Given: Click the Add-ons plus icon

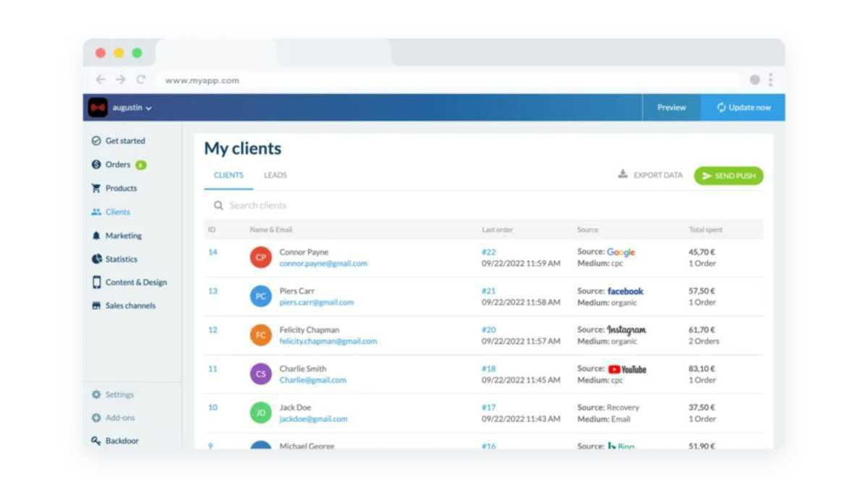Looking at the screenshot, I should (x=96, y=418).
